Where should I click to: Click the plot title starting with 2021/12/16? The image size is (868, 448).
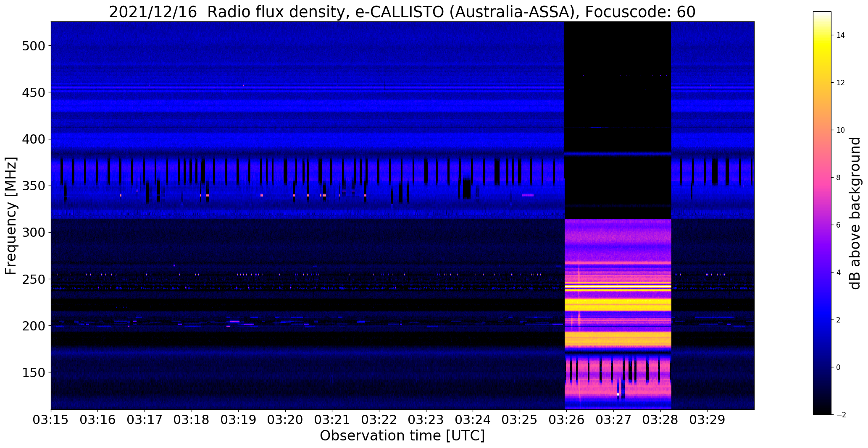pos(402,12)
